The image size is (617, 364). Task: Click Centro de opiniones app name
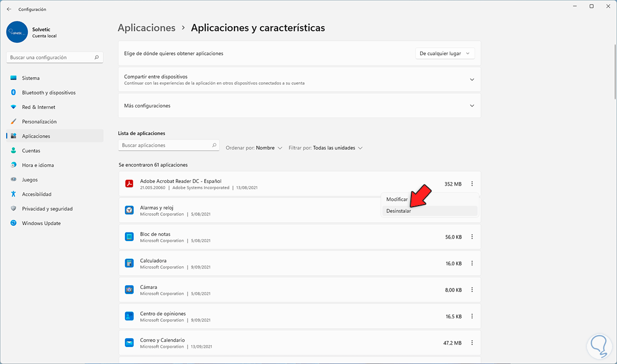point(163,314)
